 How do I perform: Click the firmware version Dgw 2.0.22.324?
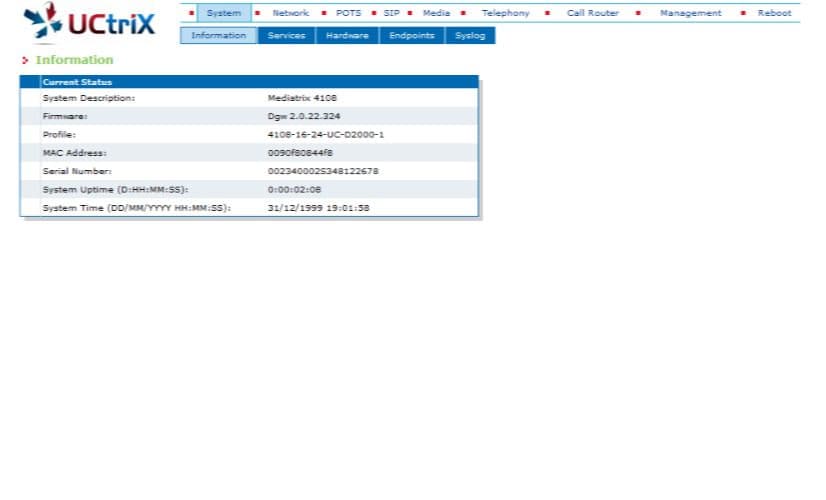(x=304, y=116)
